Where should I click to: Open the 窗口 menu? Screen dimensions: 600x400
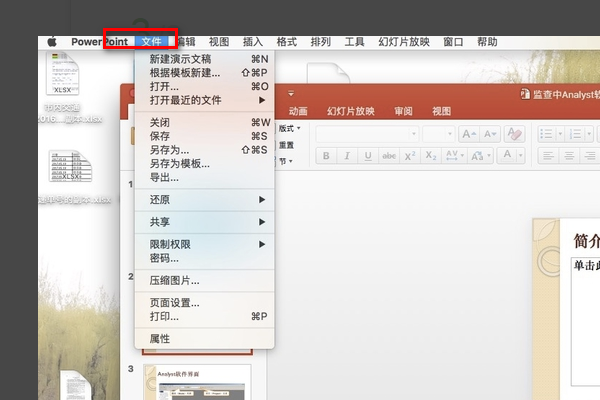click(453, 41)
